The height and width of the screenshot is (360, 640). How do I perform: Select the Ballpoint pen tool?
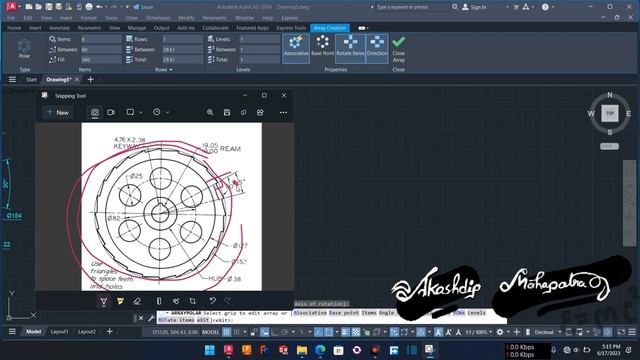pos(104,301)
